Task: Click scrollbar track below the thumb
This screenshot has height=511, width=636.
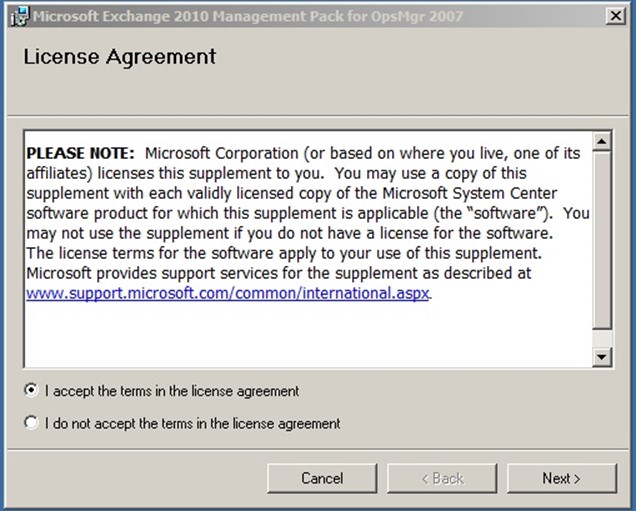Action: click(x=602, y=338)
